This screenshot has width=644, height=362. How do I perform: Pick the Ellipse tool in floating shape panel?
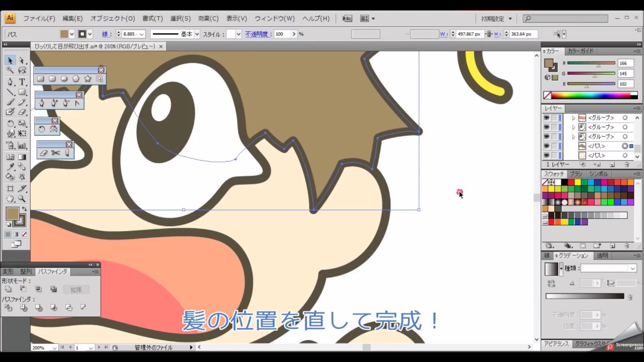pyautogui.click(x=64, y=78)
